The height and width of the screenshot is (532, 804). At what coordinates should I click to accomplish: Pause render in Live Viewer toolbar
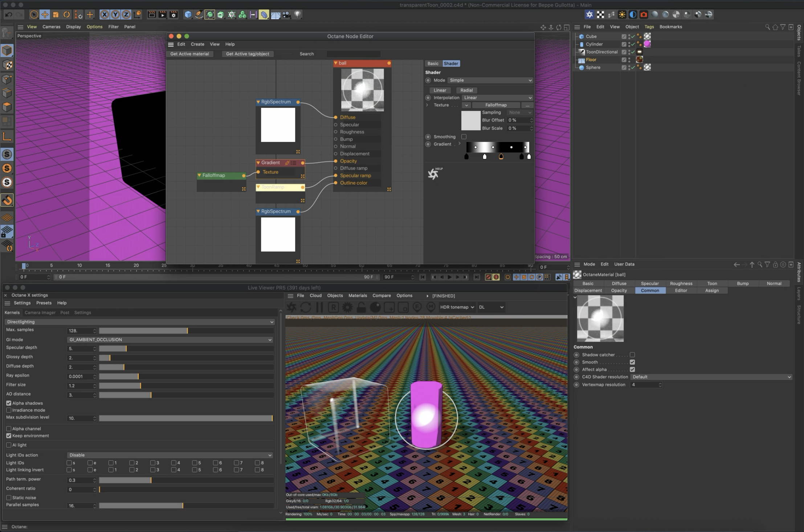pos(319,307)
